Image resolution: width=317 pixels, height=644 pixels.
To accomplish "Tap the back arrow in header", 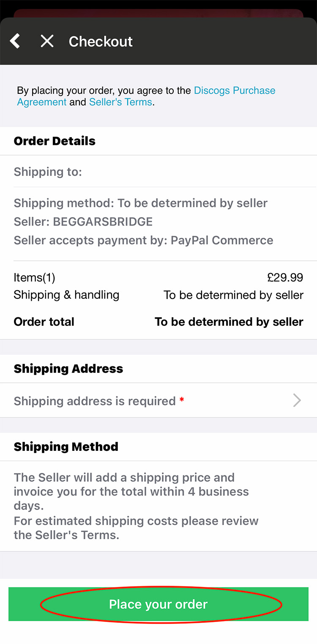I will coord(15,41).
